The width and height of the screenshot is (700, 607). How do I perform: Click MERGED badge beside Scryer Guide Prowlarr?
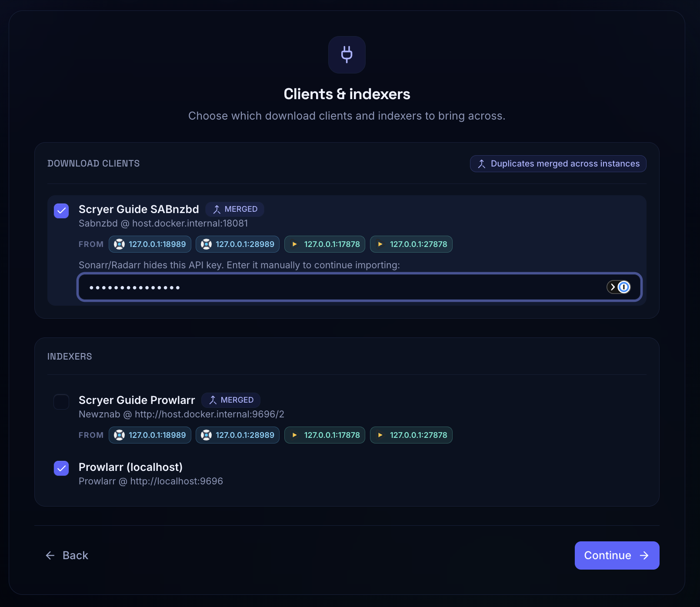(x=231, y=400)
